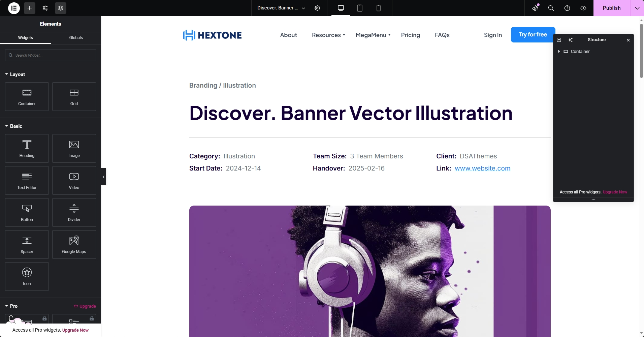Collapse the Layout widgets section
This screenshot has width=644, height=337.
pyautogui.click(x=15, y=74)
